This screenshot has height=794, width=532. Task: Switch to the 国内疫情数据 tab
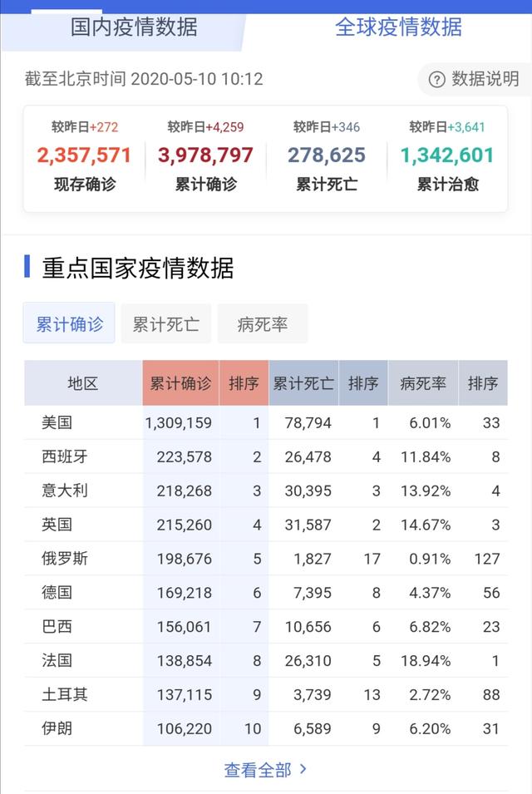135,27
